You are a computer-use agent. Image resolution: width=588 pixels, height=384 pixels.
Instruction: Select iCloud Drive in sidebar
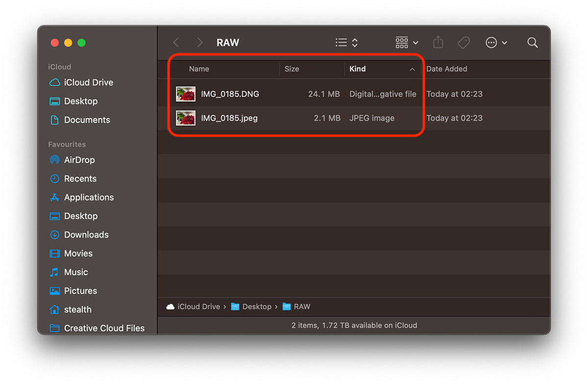[88, 83]
